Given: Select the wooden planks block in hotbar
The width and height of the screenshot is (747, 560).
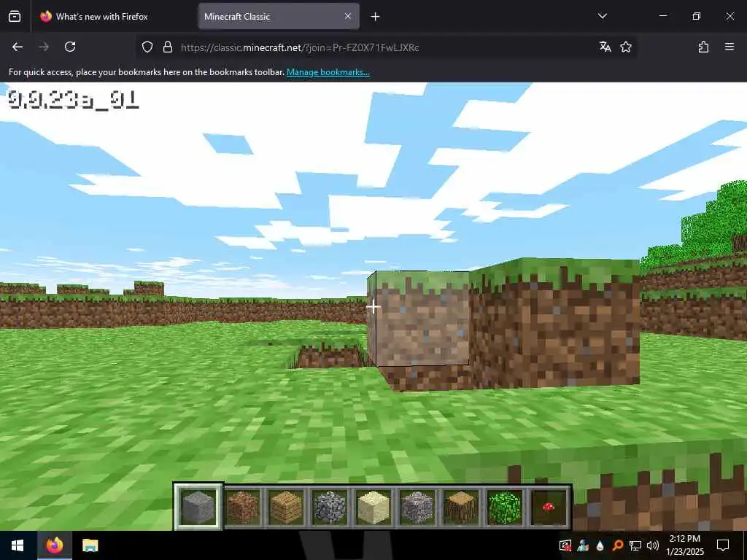Looking at the screenshot, I should (x=286, y=507).
